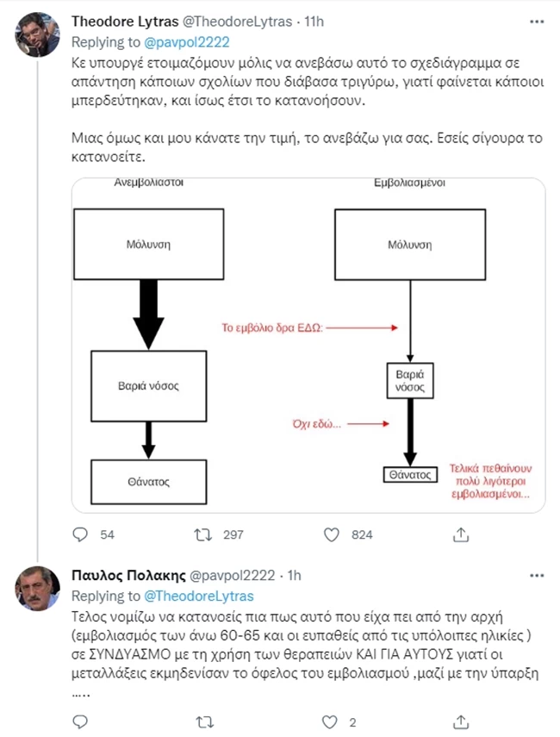Open Παυλος Πολακης's profile avatar
This screenshot has width=560, height=737.
point(36,590)
